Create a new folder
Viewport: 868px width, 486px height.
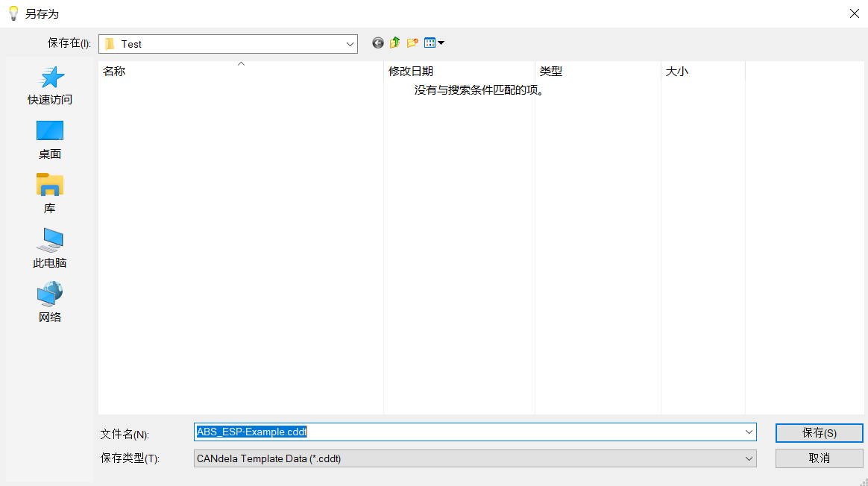click(412, 43)
